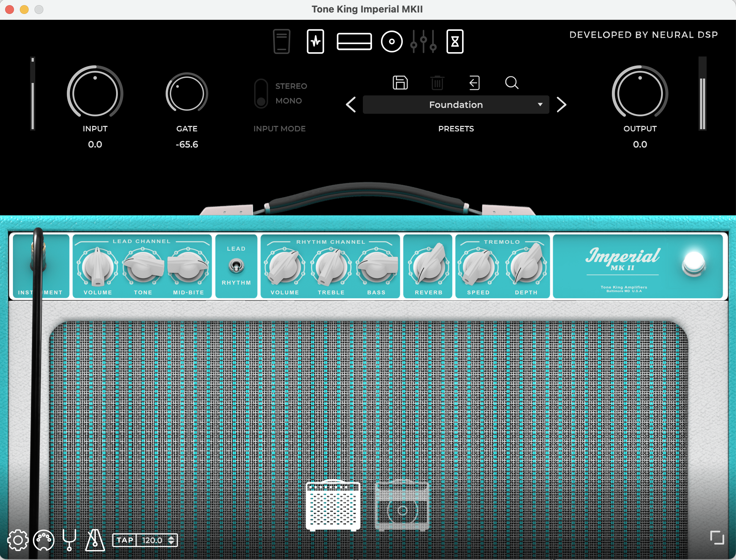This screenshot has width=736, height=560.
Task: Open the metronome icon
Action: [95, 540]
